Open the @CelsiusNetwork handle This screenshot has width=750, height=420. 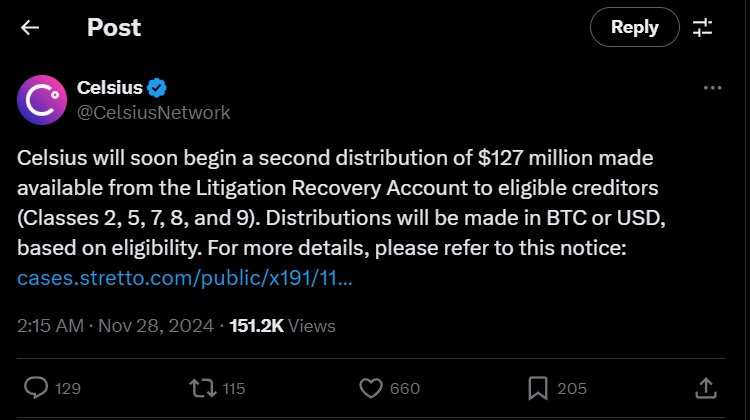(x=154, y=112)
